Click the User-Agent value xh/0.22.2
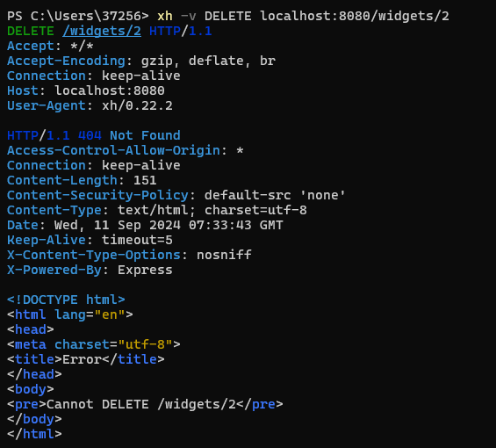The height and width of the screenshot is (448, 496). click(x=137, y=105)
